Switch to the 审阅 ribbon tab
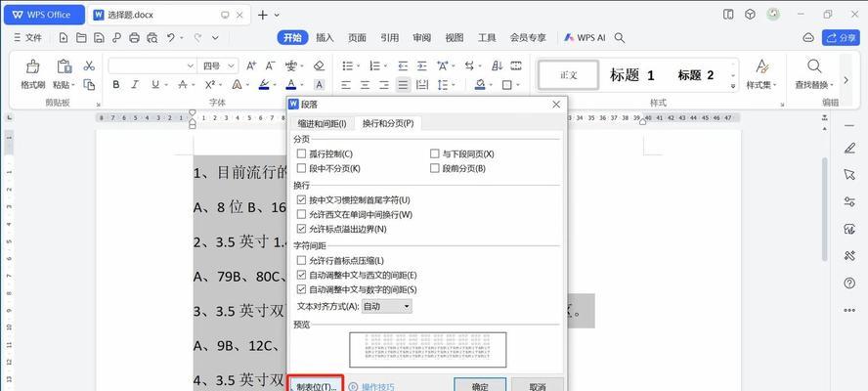The height and width of the screenshot is (391, 868). pyautogui.click(x=422, y=38)
